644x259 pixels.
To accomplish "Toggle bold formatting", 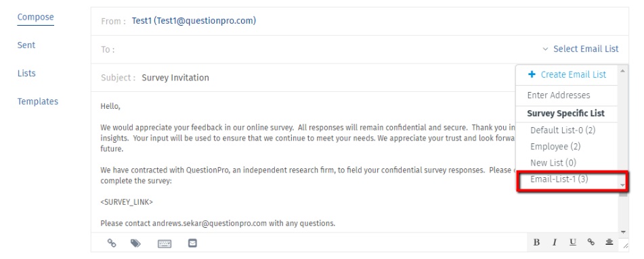I will (536, 242).
